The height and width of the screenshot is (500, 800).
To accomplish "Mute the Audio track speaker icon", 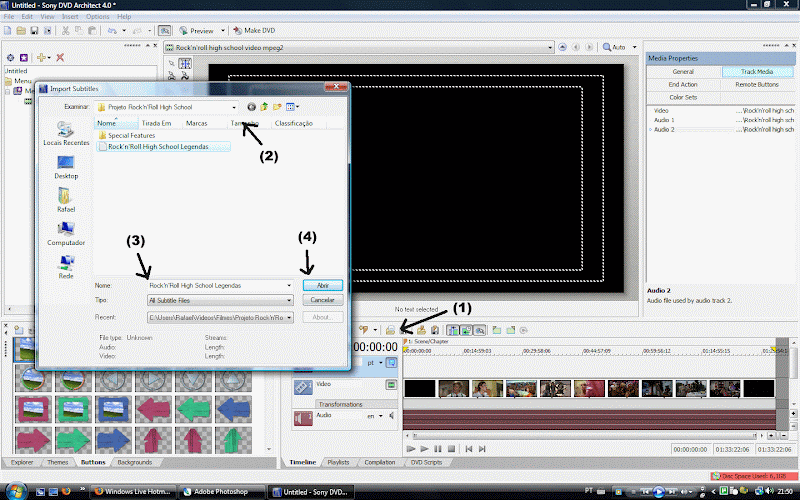I will click(392, 416).
